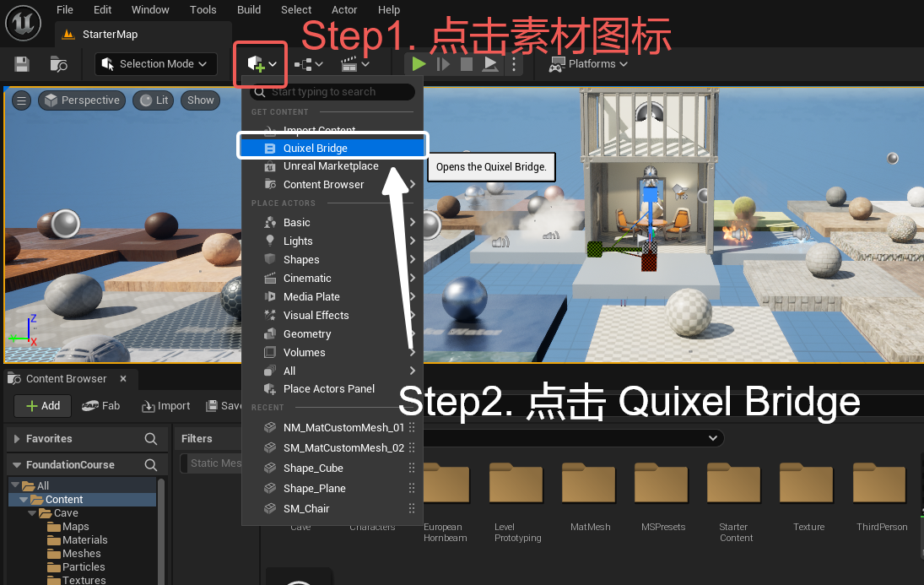Close the Content Browser tab
The width and height of the screenshot is (924, 585).
123,378
